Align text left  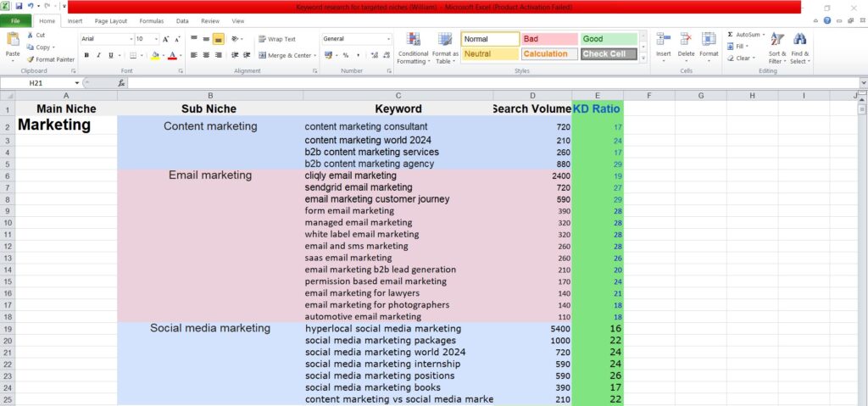pyautogui.click(x=194, y=55)
